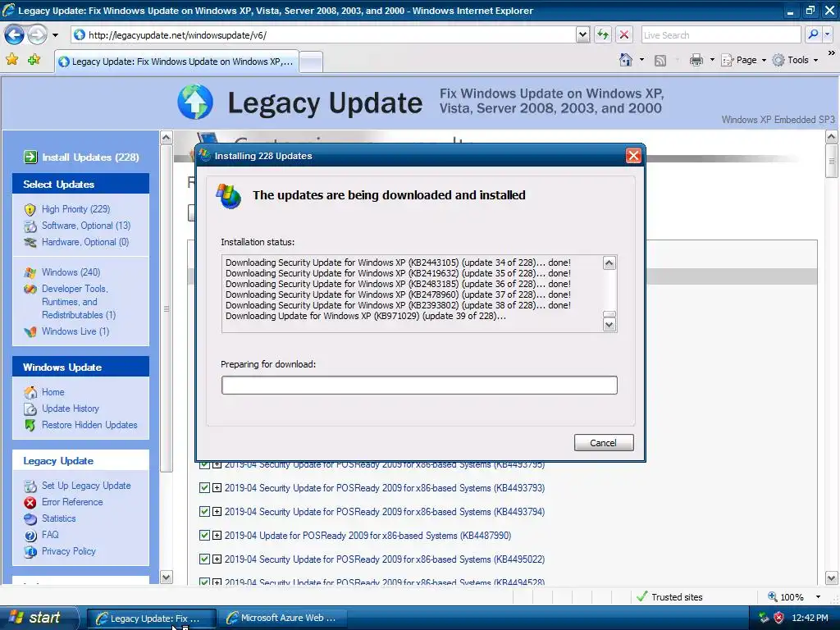Uncheck the KB4487990 update checkbox
The image size is (840, 630).
pos(204,535)
